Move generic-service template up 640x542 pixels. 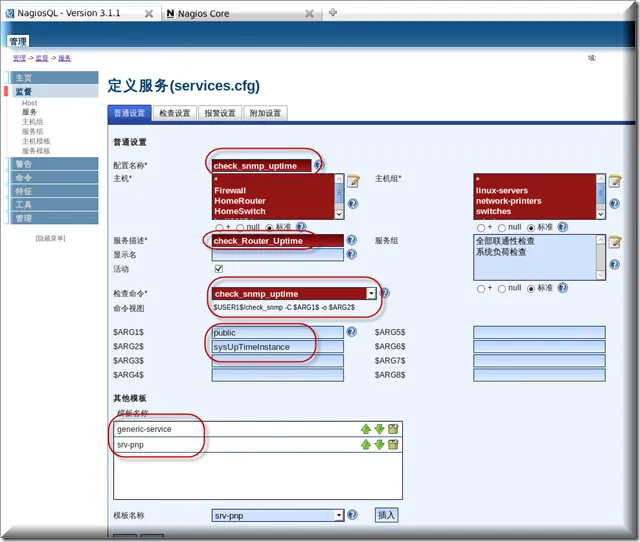click(x=366, y=429)
